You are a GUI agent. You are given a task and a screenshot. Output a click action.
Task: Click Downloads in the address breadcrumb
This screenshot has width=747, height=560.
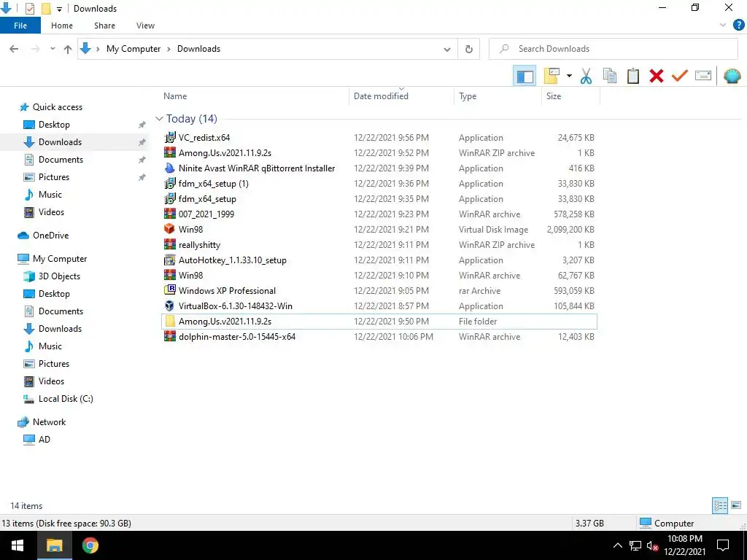coord(198,49)
